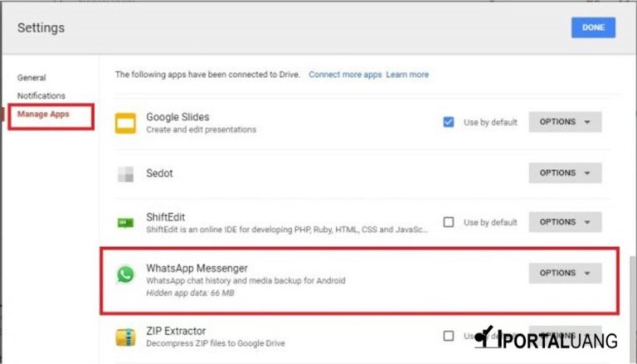Open Options dropdown for Google Slides
This screenshot has height=364, width=637.
click(565, 122)
